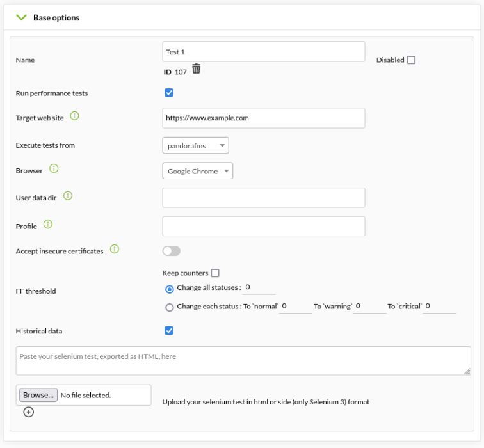The height and width of the screenshot is (448, 484).
Task: Open info tip for User data dir
Action: (68, 196)
